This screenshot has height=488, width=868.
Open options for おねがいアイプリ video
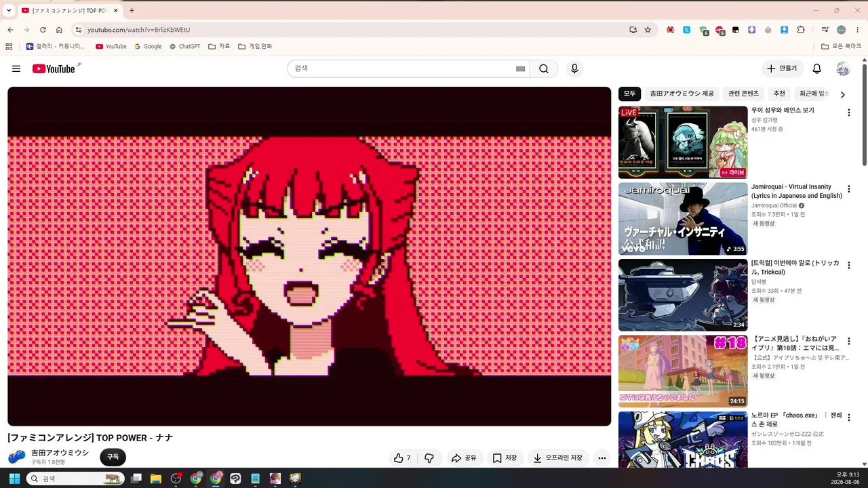point(848,342)
